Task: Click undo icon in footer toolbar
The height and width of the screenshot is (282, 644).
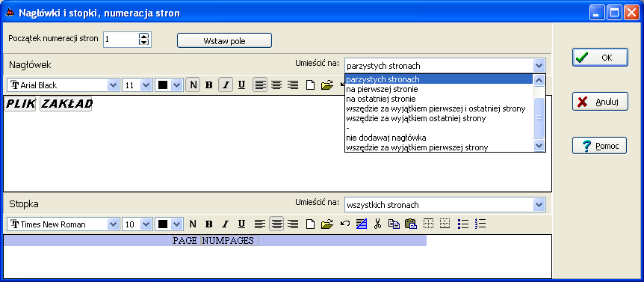Action: (345, 224)
